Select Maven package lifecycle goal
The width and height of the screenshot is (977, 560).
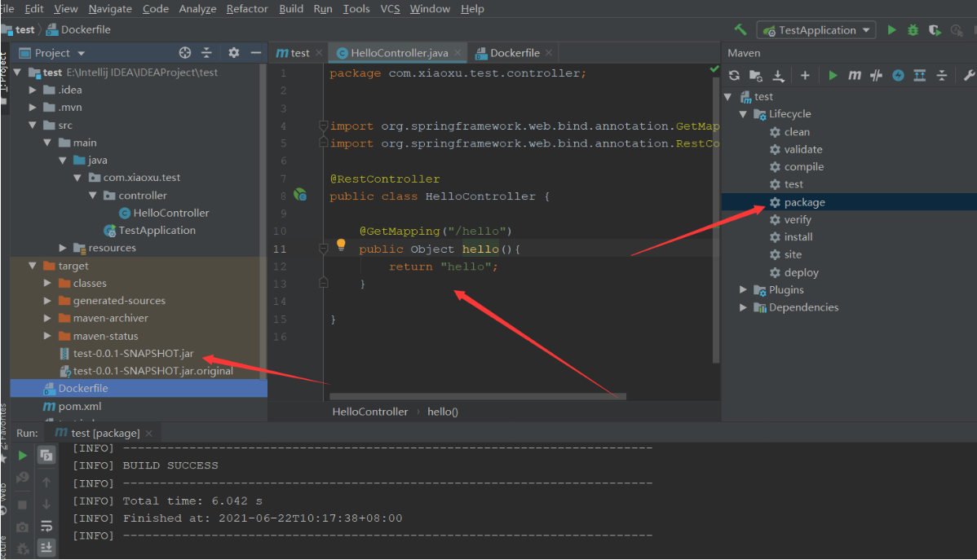804,202
